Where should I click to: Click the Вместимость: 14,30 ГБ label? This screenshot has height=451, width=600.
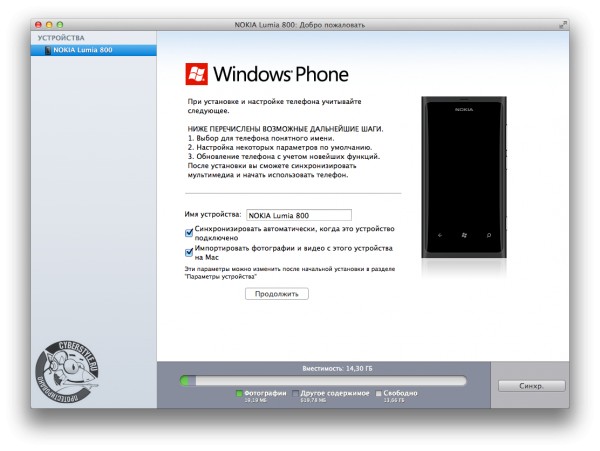(x=337, y=368)
